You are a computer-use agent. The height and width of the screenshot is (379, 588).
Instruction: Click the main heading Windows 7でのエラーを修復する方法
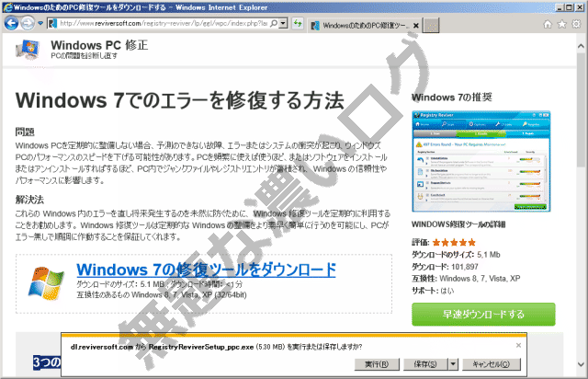[180, 100]
